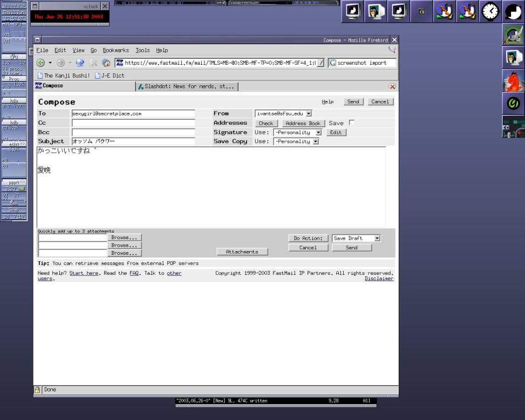
Task: Click the Check addresses button
Action: (266, 123)
